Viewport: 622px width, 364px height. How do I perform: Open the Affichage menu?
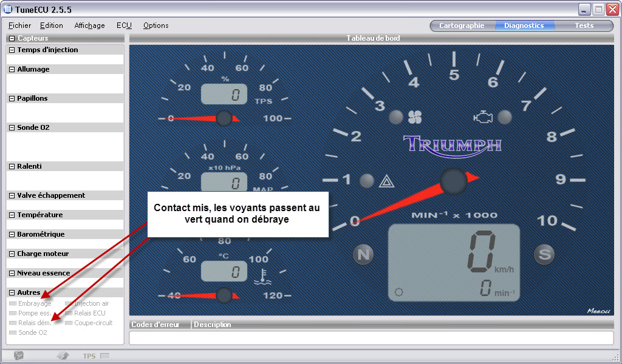coord(90,25)
